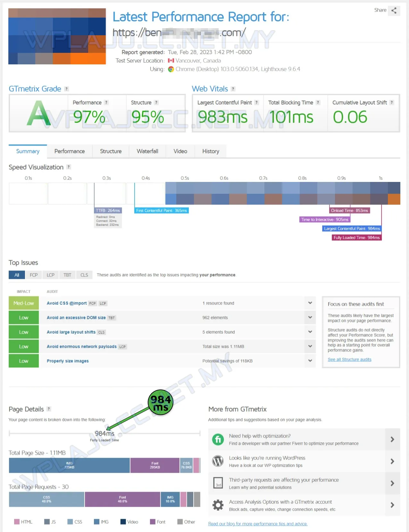Click the Largest Contentful Paint help icon

(256, 102)
